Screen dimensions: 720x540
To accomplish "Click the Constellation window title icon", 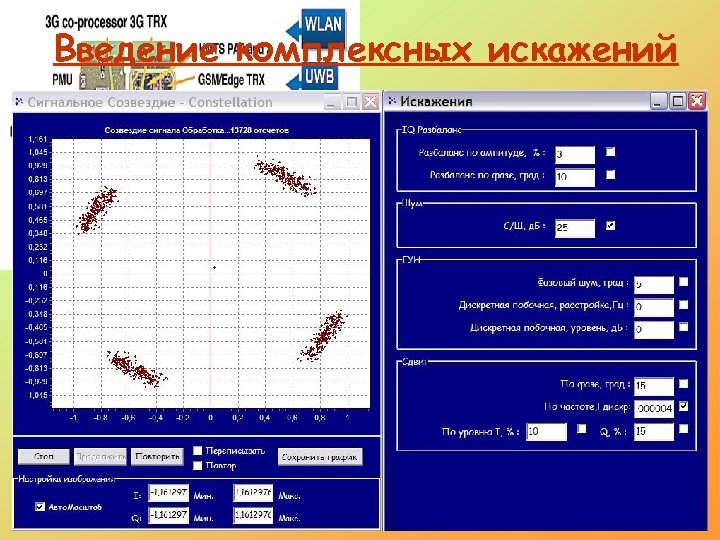I will 19,101.
